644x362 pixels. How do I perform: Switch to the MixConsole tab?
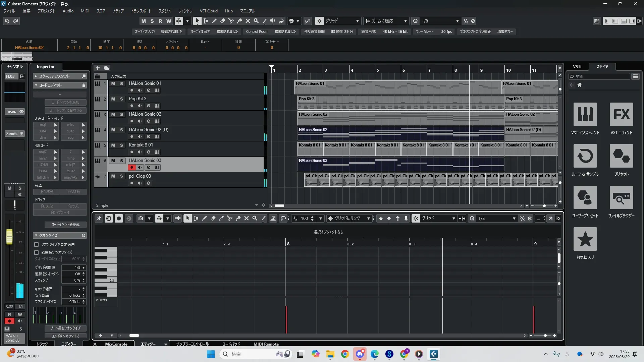click(x=116, y=344)
